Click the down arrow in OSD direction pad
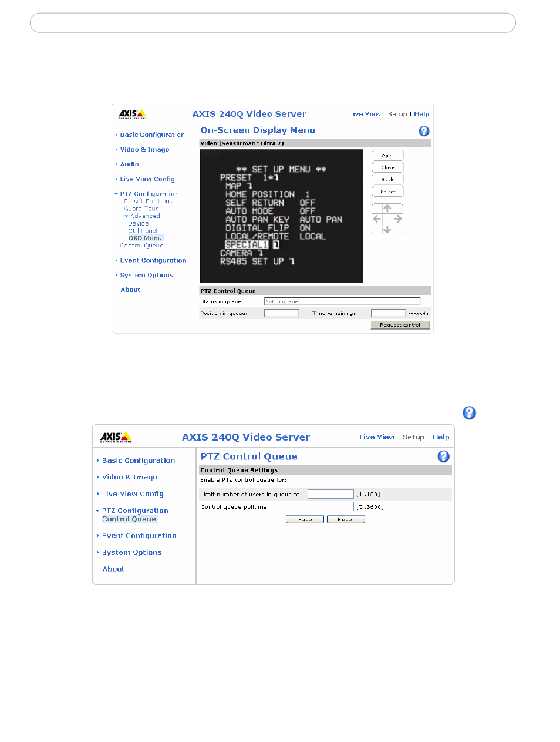The width and height of the screenshot is (560, 742). 387,229
